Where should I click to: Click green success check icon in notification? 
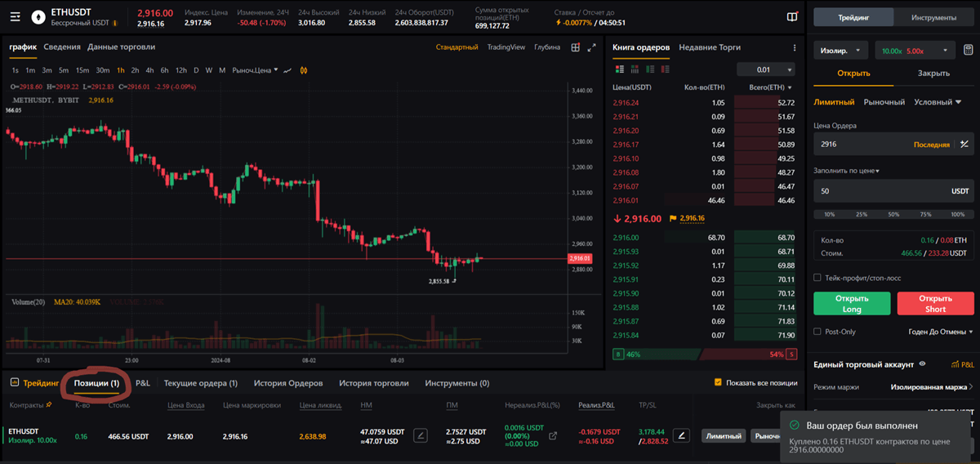pos(794,426)
